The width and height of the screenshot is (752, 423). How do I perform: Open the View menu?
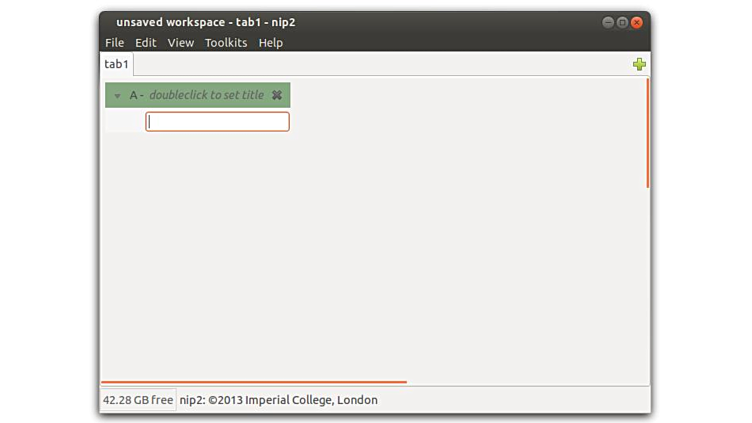coord(181,43)
